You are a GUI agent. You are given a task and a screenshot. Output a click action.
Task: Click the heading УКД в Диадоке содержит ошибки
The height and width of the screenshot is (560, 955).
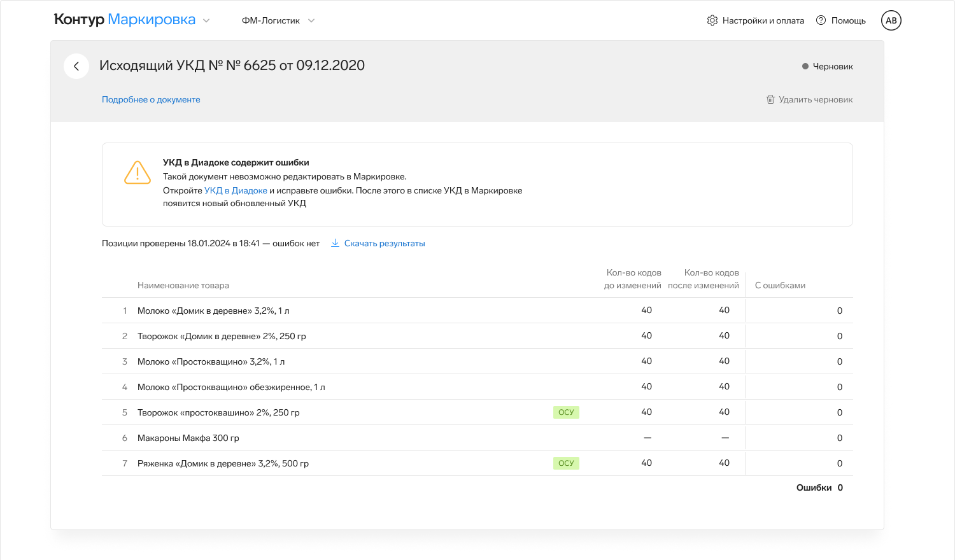coord(236,162)
